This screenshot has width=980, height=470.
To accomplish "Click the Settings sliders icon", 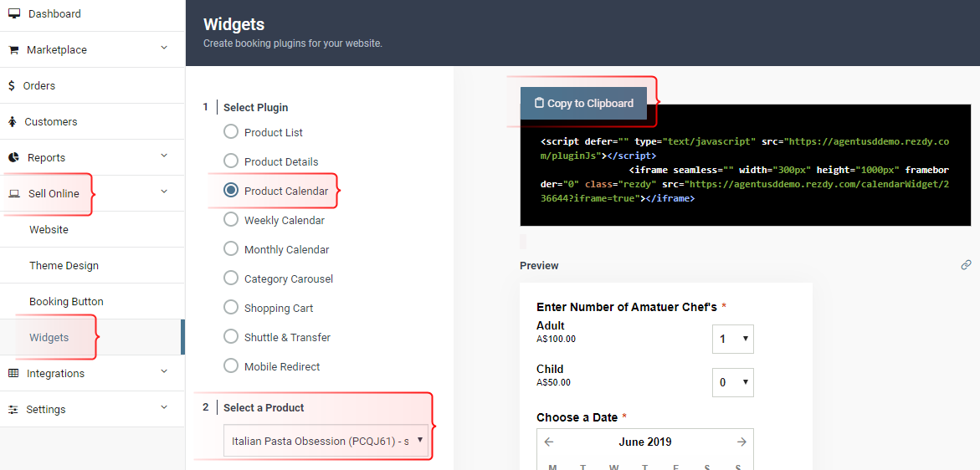I will tap(13, 410).
